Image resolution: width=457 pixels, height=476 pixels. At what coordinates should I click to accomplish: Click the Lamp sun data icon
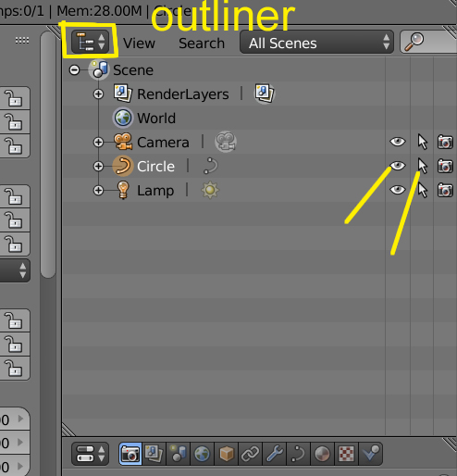(210, 190)
